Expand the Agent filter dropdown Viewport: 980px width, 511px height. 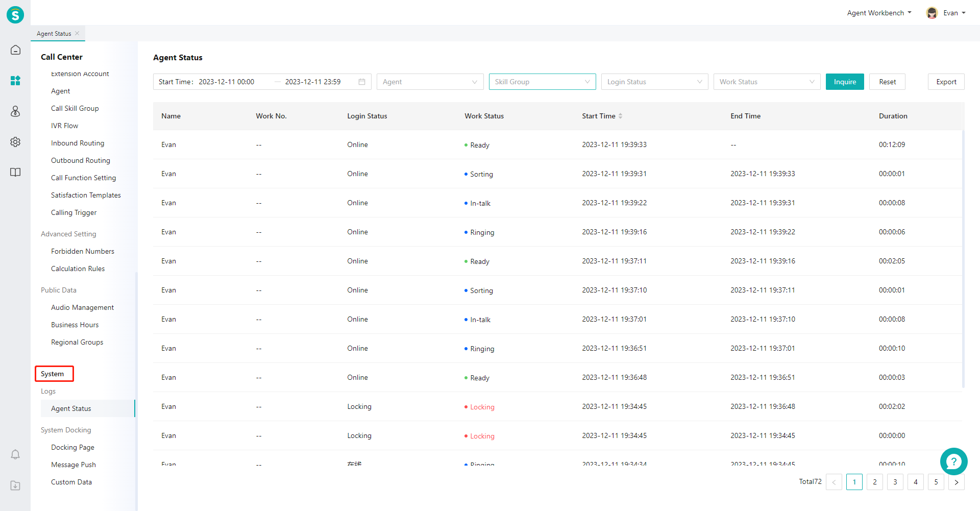coord(430,82)
